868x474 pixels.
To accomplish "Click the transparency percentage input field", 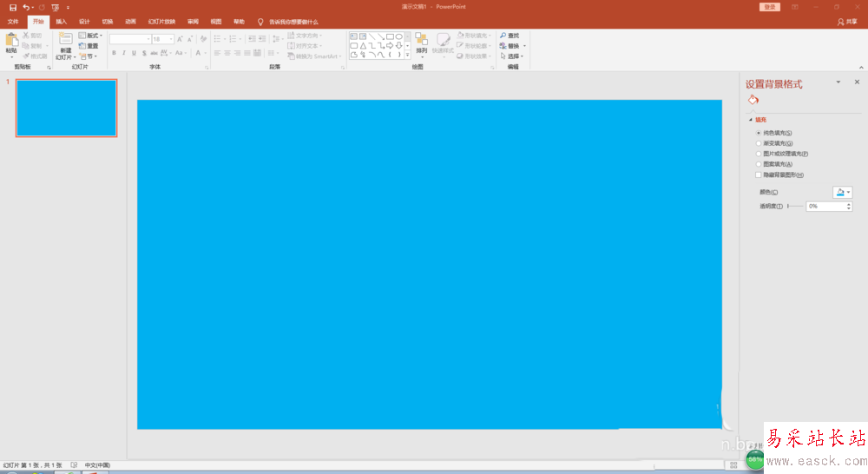I will [825, 206].
